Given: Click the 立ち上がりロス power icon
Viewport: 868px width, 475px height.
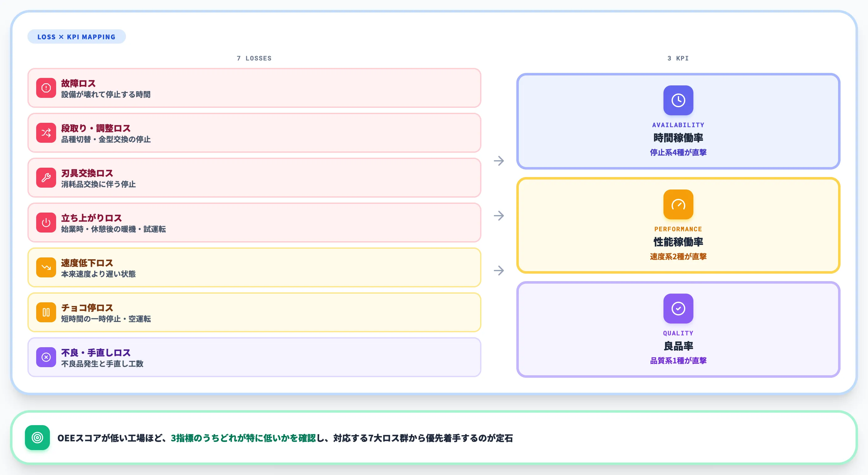Looking at the screenshot, I should pyautogui.click(x=46, y=222).
